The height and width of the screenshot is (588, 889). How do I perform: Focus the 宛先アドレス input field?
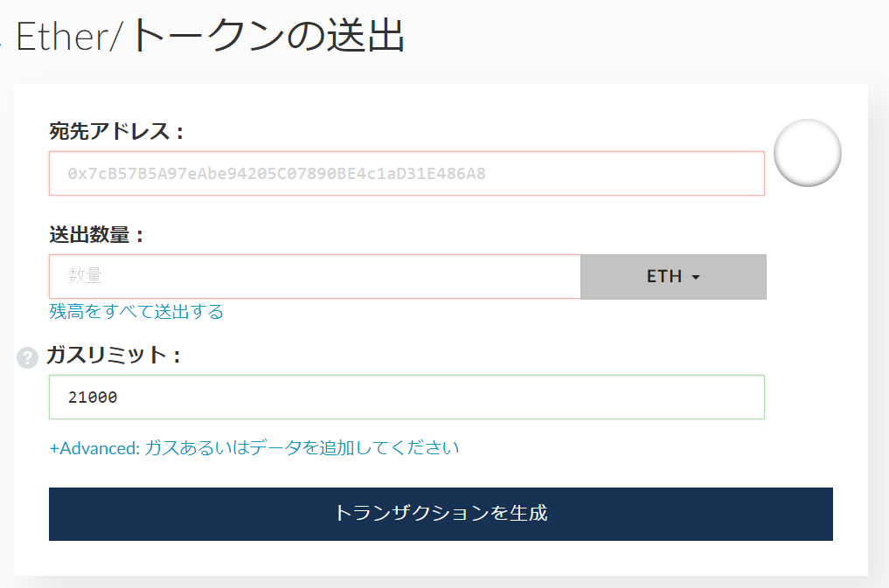pos(406,174)
